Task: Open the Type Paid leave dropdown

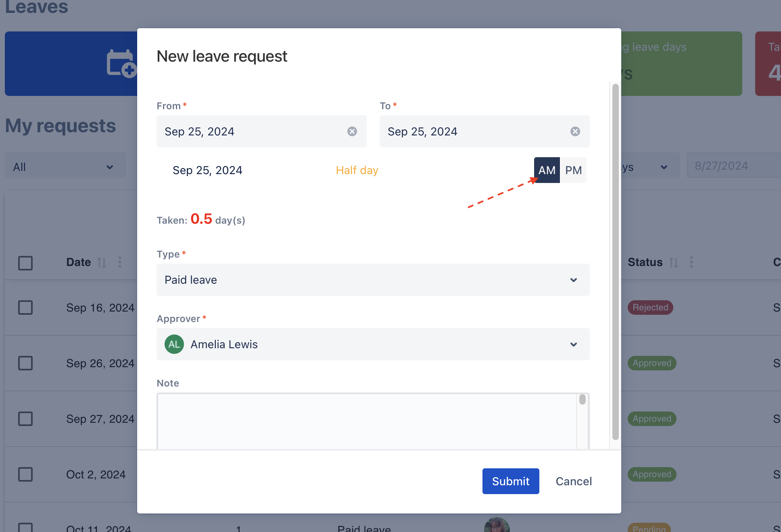Action: click(373, 280)
